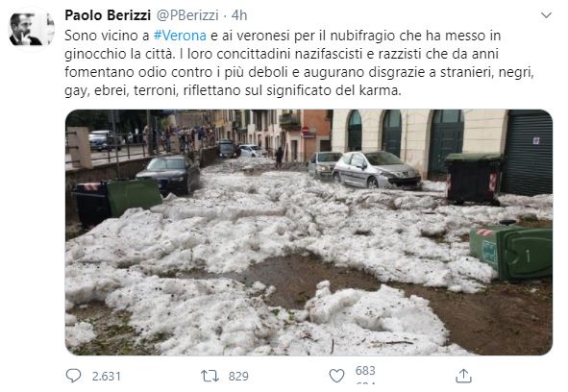Open the share tweet upload icon
Viewport: 568px width, 392px height.
pos(463,376)
